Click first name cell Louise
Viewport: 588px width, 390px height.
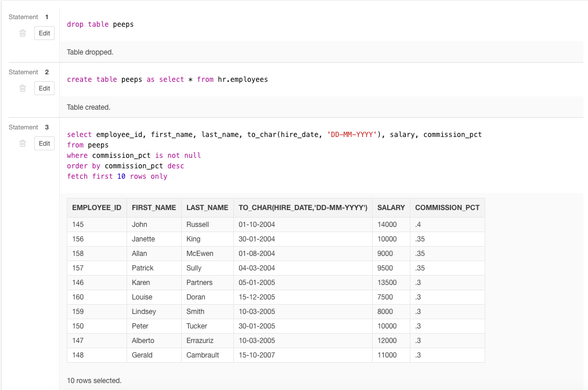click(x=154, y=297)
